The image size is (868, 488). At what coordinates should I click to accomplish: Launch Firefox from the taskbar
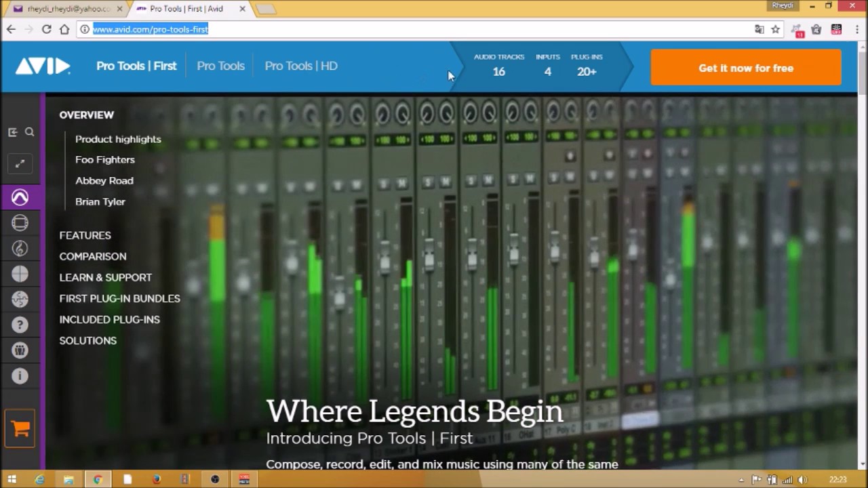click(x=157, y=479)
